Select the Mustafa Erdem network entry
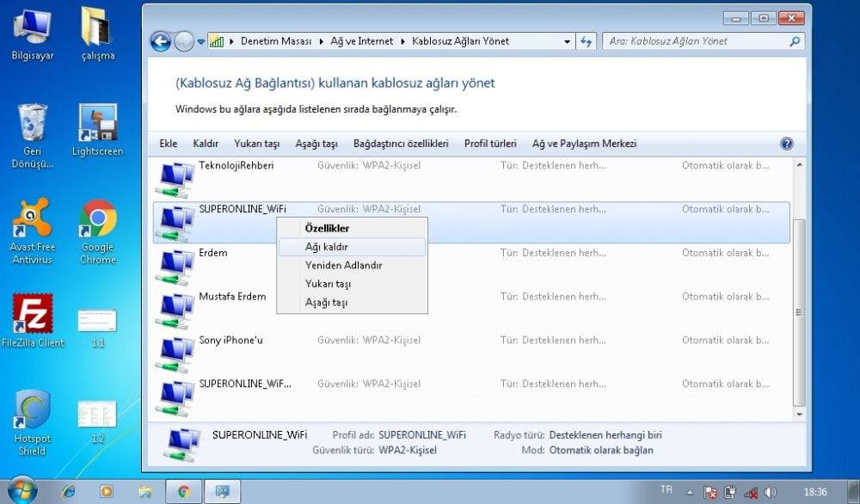Viewport: 860px width, 504px height. pos(471,310)
